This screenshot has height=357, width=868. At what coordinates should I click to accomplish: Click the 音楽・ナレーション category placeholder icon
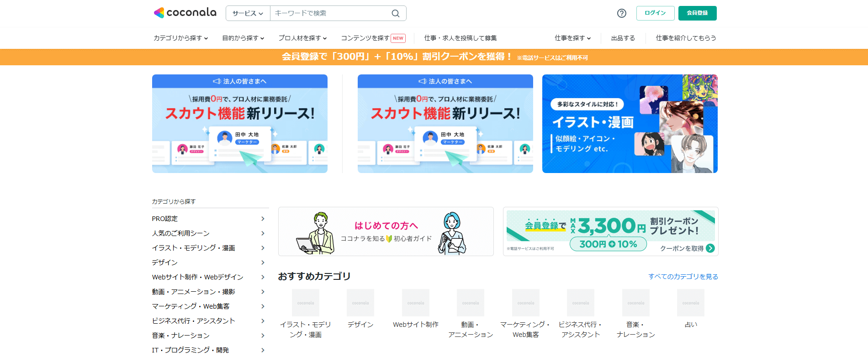click(636, 303)
